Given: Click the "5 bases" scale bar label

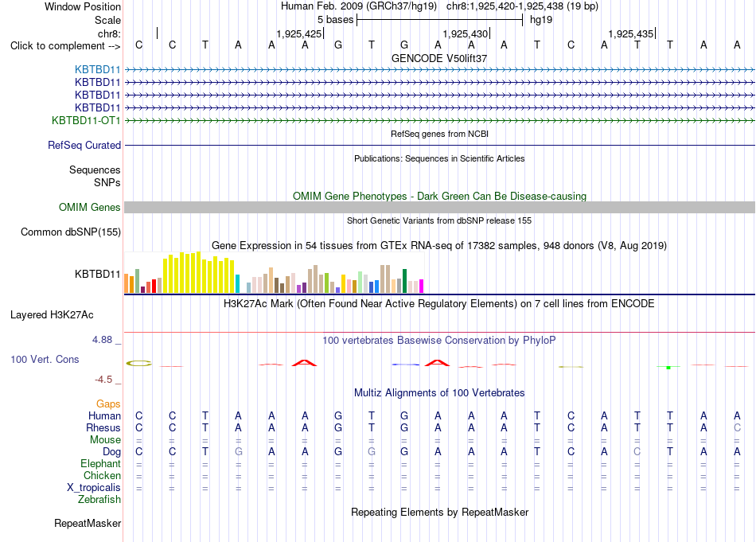Looking at the screenshot, I should (335, 20).
